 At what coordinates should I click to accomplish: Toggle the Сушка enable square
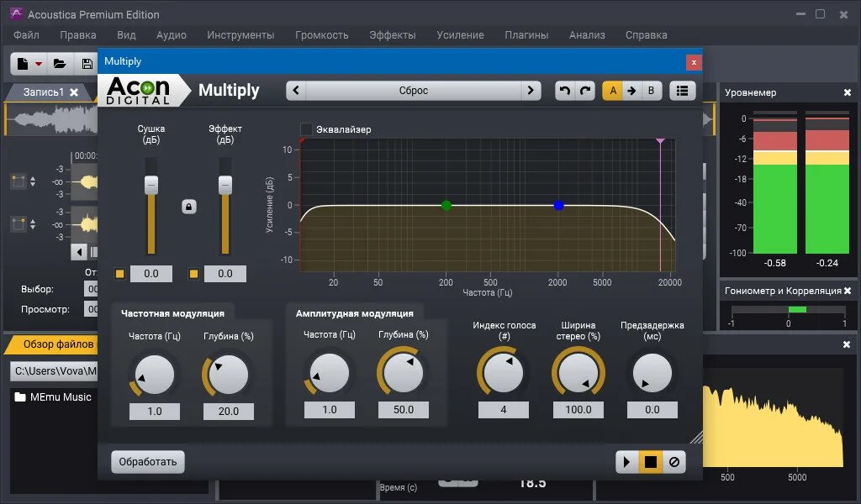[x=119, y=274]
